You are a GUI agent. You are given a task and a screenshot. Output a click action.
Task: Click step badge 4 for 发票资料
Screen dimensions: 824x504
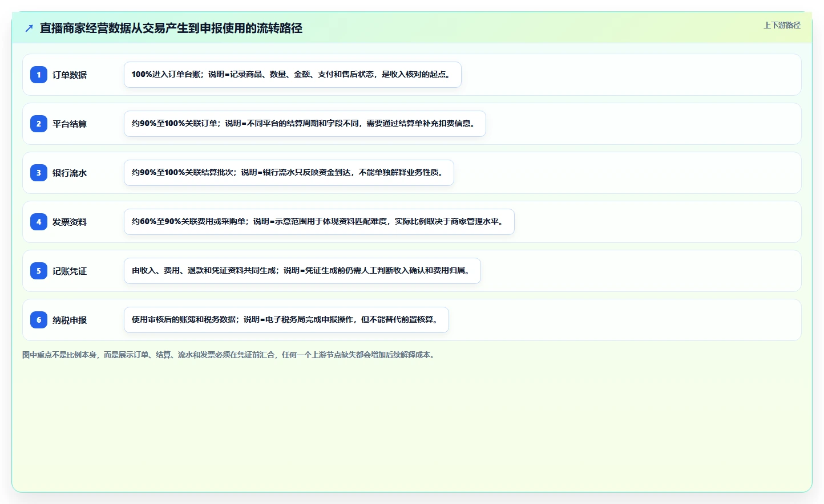39,222
